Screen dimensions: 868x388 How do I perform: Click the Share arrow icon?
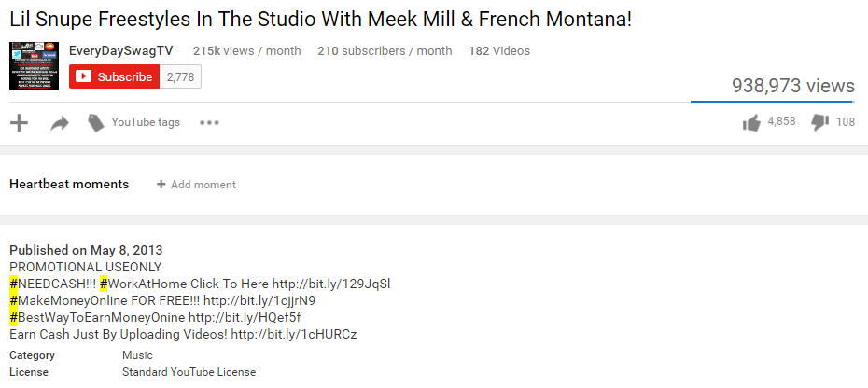tap(60, 122)
